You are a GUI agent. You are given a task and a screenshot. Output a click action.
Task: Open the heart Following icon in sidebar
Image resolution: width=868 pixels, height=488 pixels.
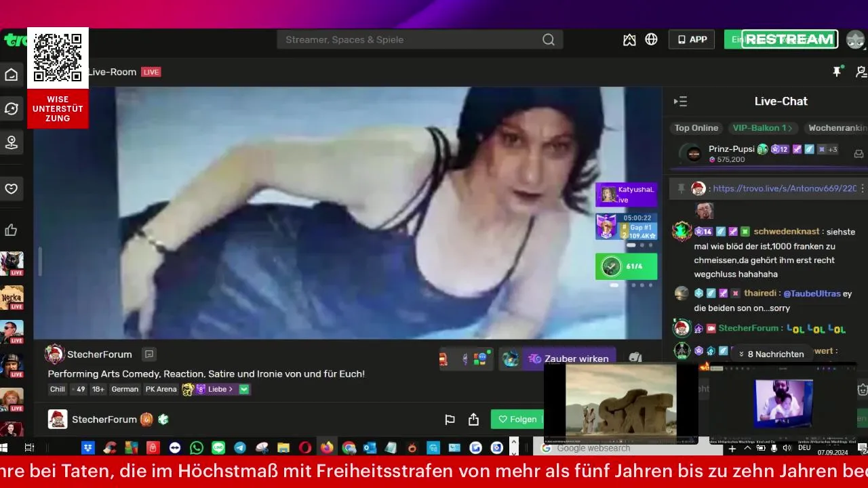coord(12,188)
